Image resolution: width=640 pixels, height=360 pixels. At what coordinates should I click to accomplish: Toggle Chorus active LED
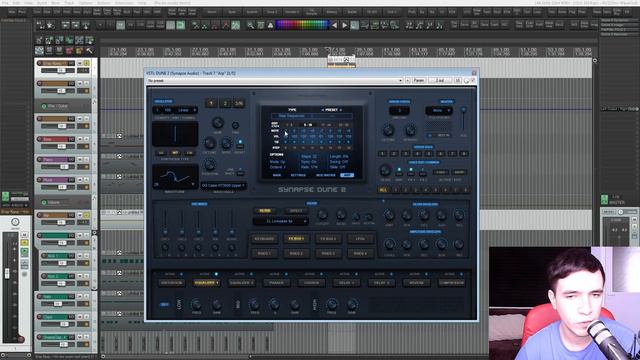[x=321, y=274]
